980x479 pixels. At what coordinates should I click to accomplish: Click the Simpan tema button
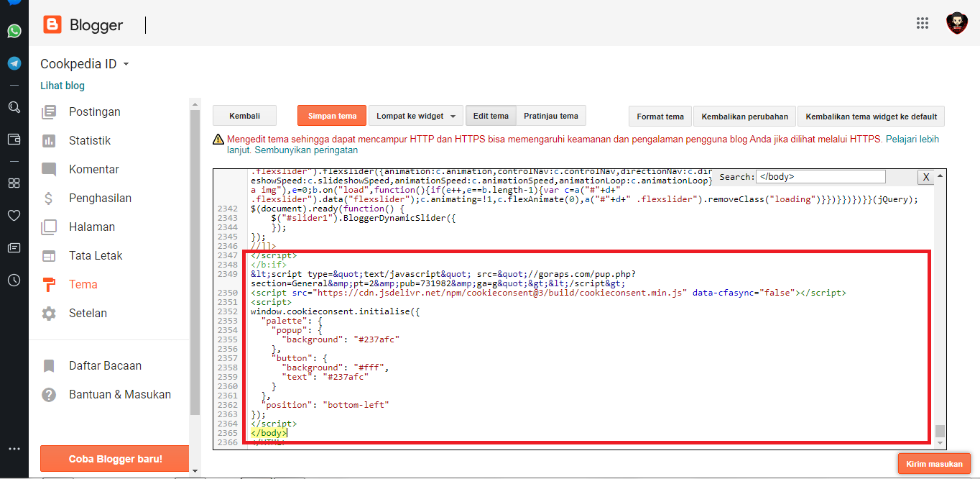tap(332, 116)
